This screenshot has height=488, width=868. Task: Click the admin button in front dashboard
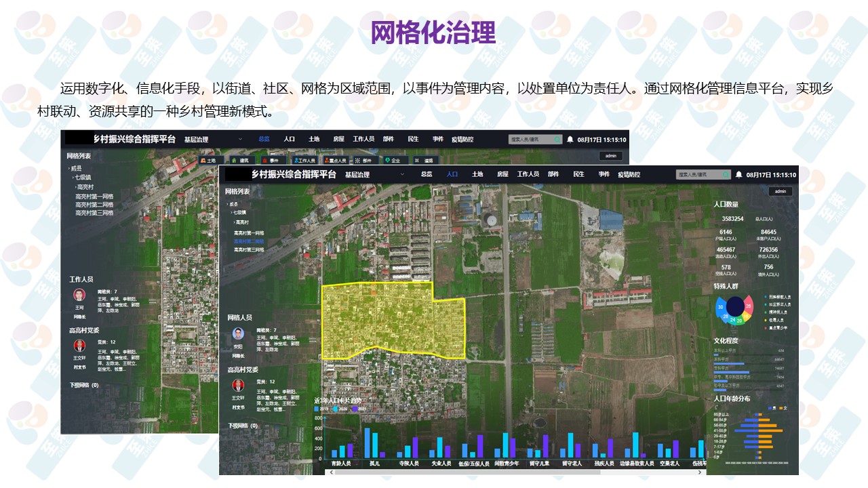[x=781, y=192]
